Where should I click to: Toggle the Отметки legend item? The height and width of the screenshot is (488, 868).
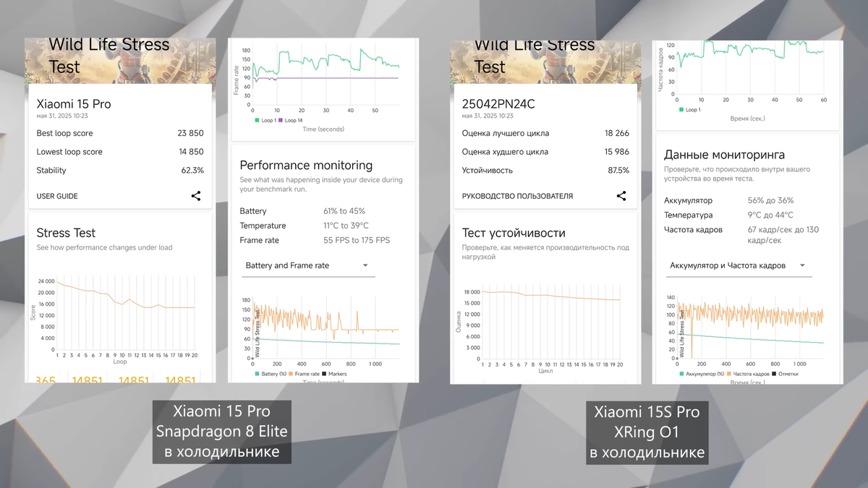[786, 374]
